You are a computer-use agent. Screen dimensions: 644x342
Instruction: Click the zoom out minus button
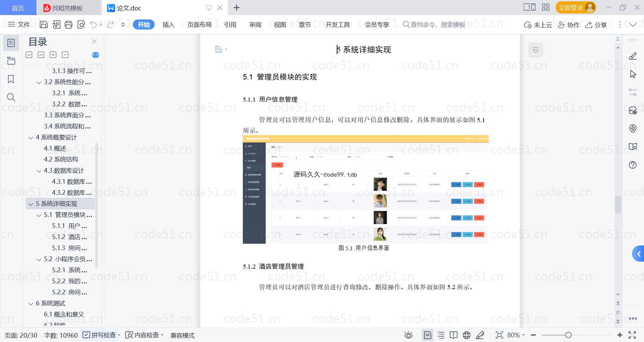[x=533, y=335]
